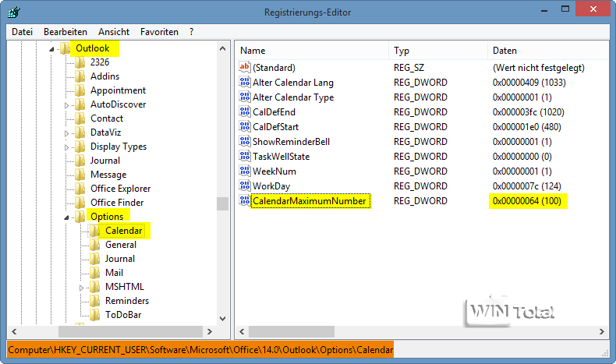Click the CalendarMaximumNumber DWORD icon
Screen dimensions: 616x364
pyautogui.click(x=245, y=200)
